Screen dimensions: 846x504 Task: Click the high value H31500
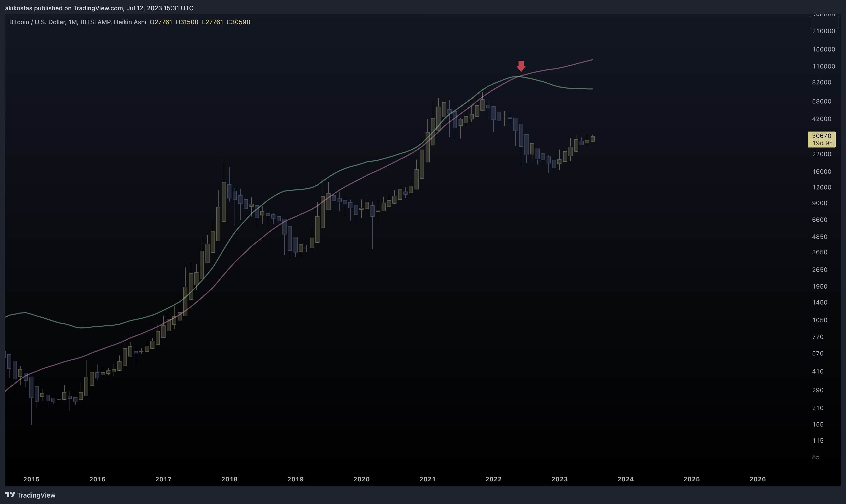click(x=187, y=22)
